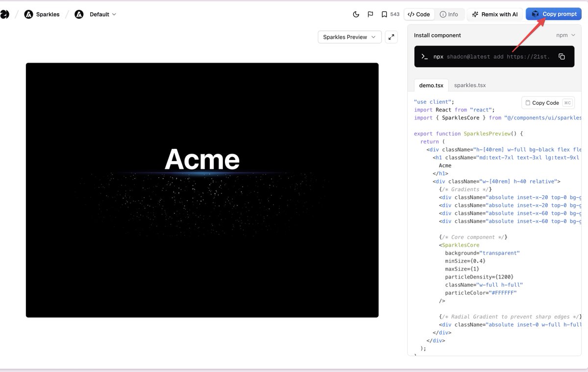Expand preview to fullscreen
Screen dimensions: 588x372
(391, 37)
